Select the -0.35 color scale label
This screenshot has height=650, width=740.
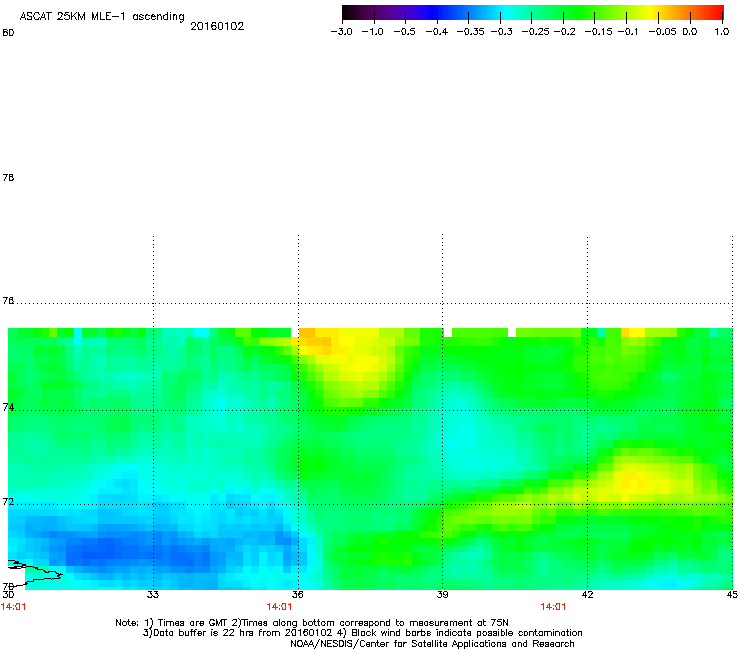471,32
